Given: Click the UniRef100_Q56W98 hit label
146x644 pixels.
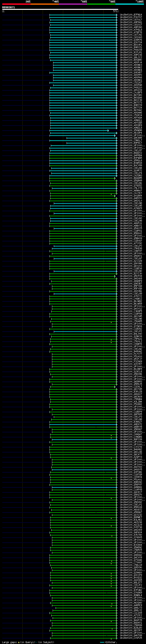Looking at the screenshot, I should [x=131, y=130].
